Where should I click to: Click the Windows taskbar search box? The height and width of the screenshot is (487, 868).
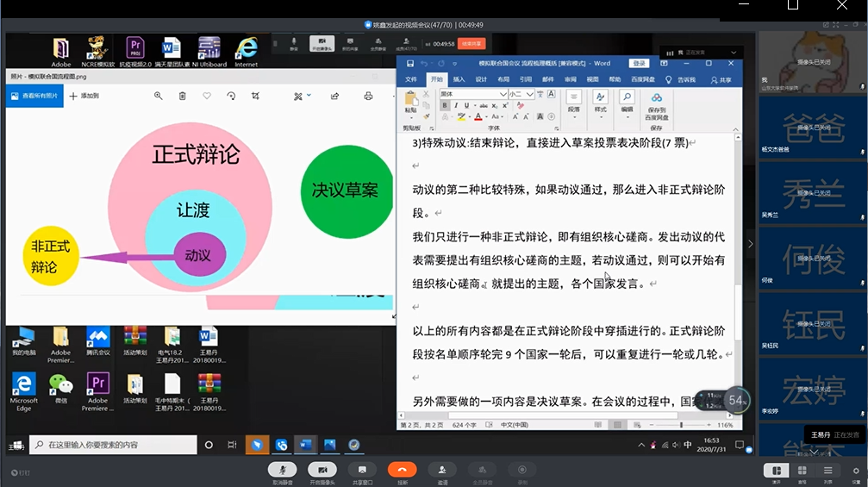112,445
